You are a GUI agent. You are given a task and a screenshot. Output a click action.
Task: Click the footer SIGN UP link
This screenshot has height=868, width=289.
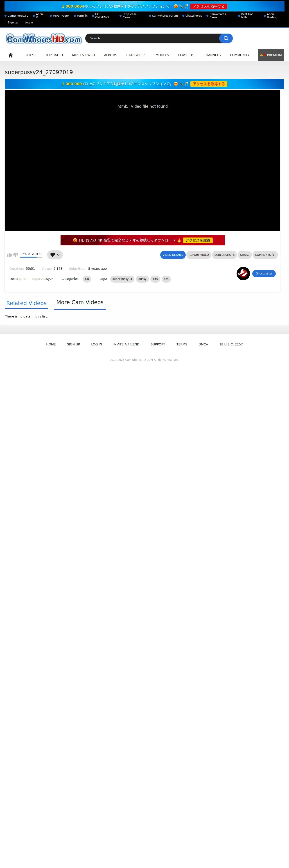[x=73, y=344]
